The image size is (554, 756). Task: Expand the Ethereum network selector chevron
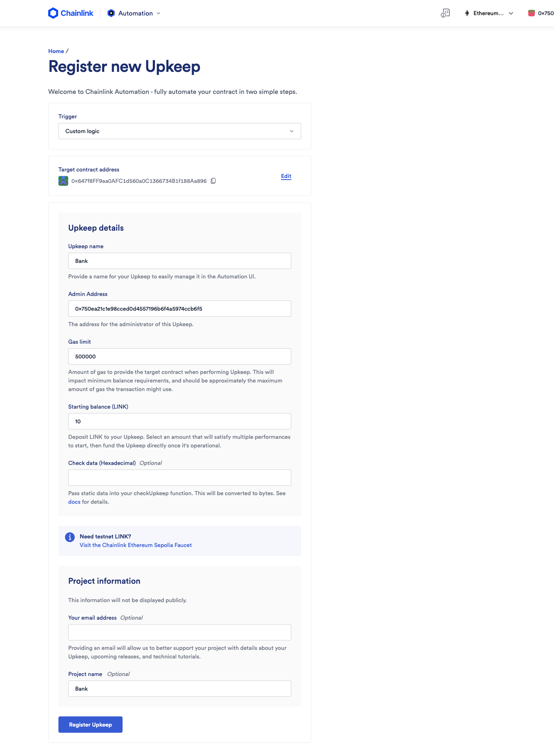511,13
